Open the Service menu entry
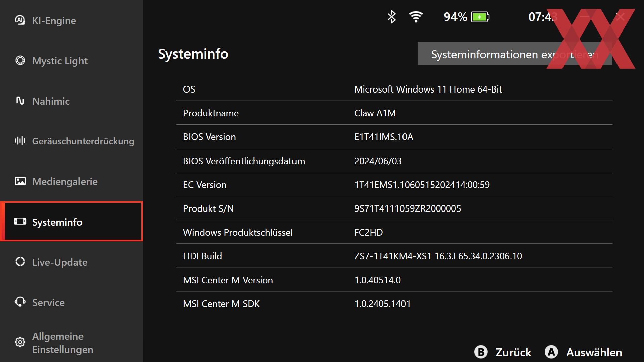Image resolution: width=644 pixels, height=362 pixels. (71, 302)
